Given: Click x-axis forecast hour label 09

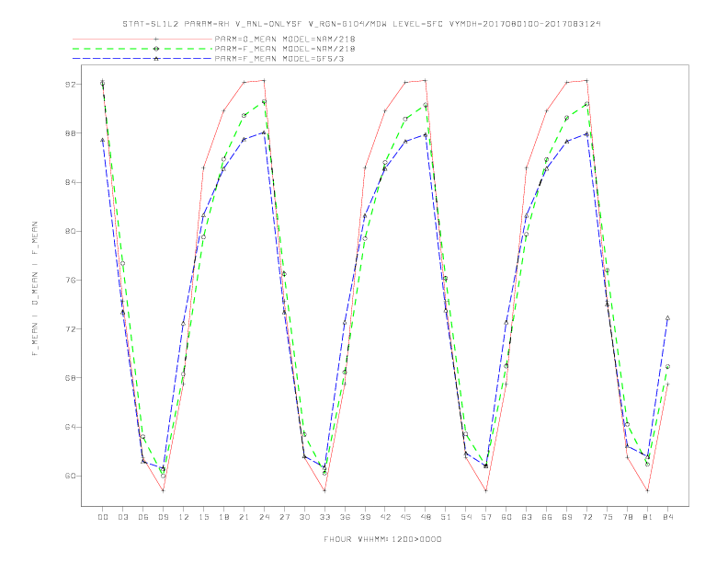Looking at the screenshot, I should (x=163, y=517).
